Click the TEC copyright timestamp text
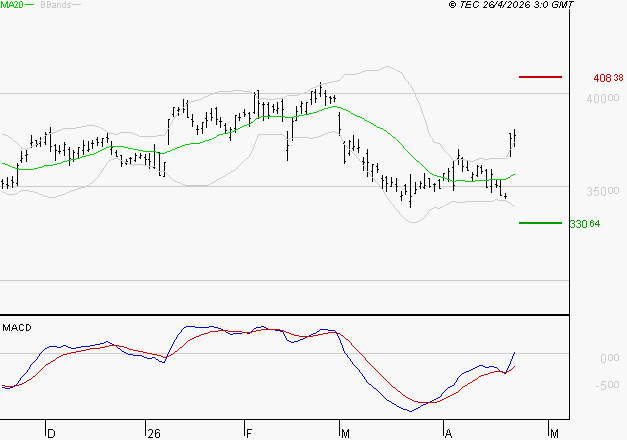Viewport: 627px width, 440px height. click(x=511, y=4)
